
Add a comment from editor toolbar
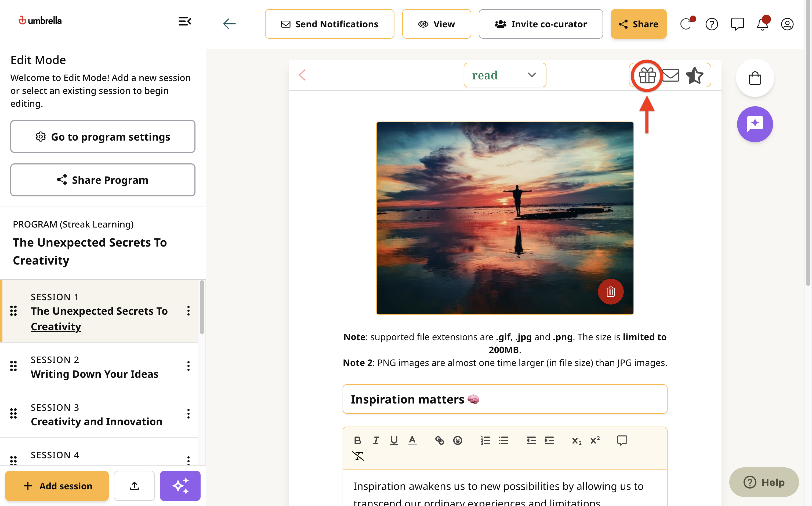[622, 441]
